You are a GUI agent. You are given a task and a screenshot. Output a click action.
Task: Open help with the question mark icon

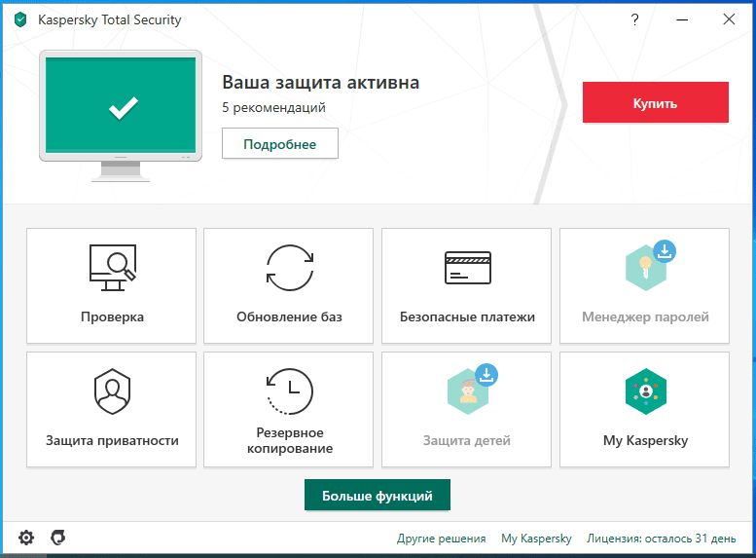click(635, 19)
